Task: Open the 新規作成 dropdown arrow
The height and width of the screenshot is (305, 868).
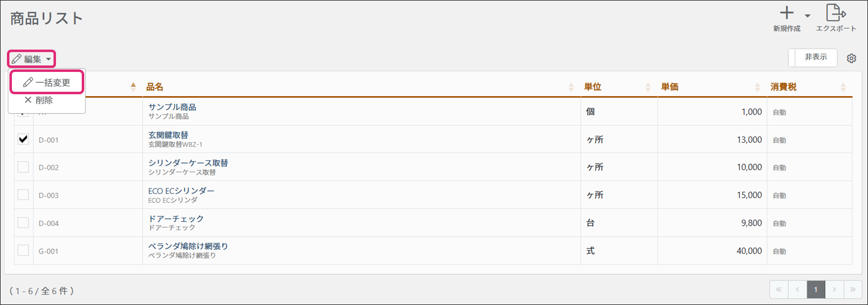Action: pyautogui.click(x=808, y=16)
